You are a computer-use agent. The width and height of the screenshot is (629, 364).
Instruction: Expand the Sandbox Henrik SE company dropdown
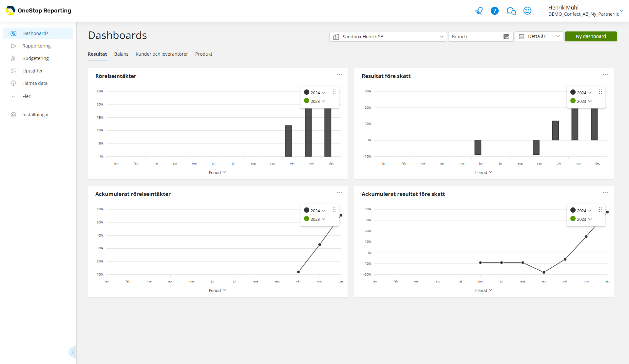pyautogui.click(x=441, y=37)
